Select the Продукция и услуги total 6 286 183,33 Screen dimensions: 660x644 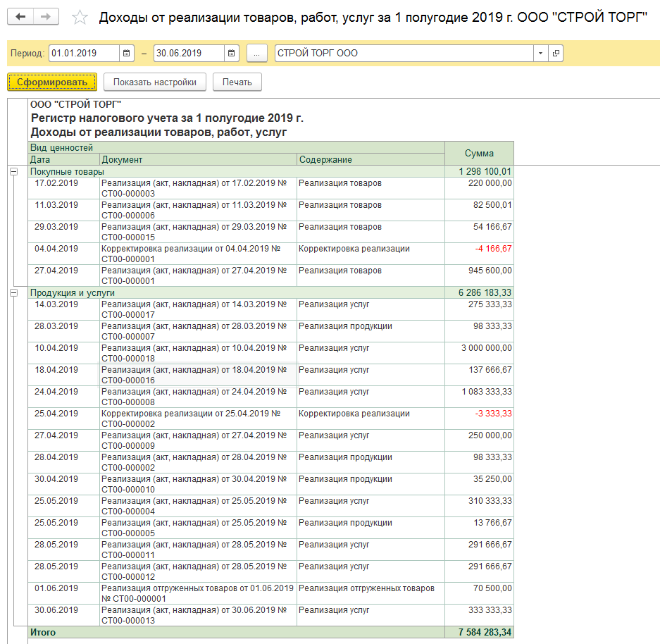(x=479, y=292)
